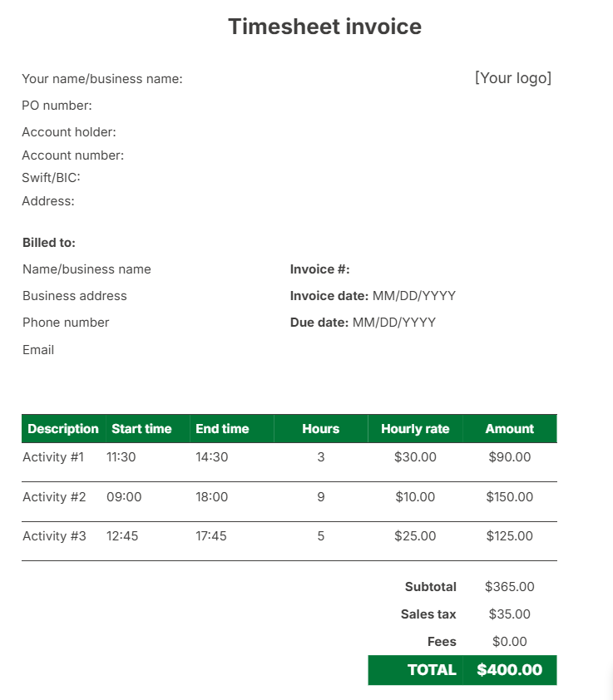Click the Phone number line
The image size is (613, 700).
[66, 323]
